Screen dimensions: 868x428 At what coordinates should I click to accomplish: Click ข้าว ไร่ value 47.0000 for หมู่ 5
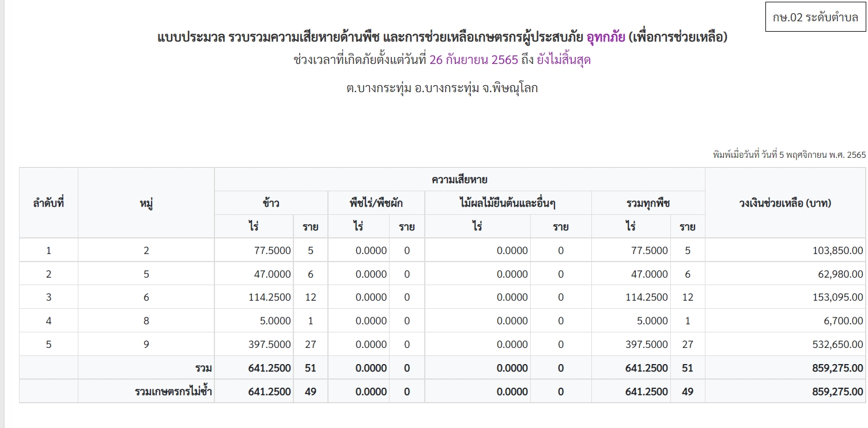(x=273, y=274)
